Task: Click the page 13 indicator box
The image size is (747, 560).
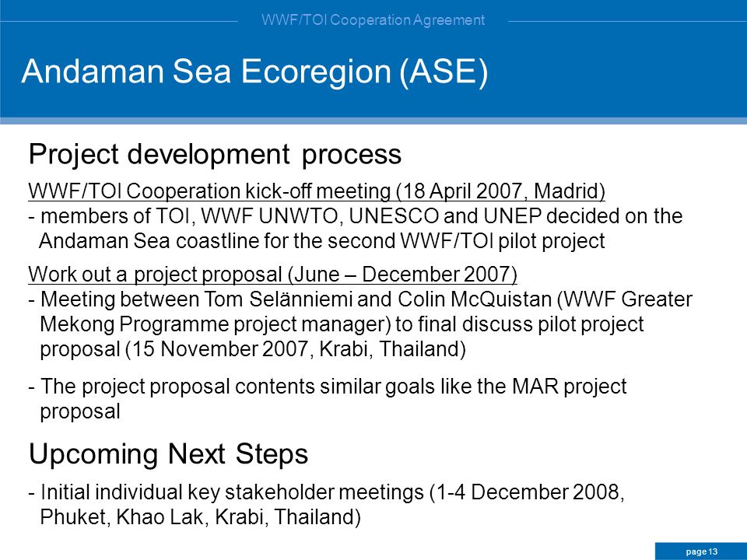Action: (x=701, y=551)
